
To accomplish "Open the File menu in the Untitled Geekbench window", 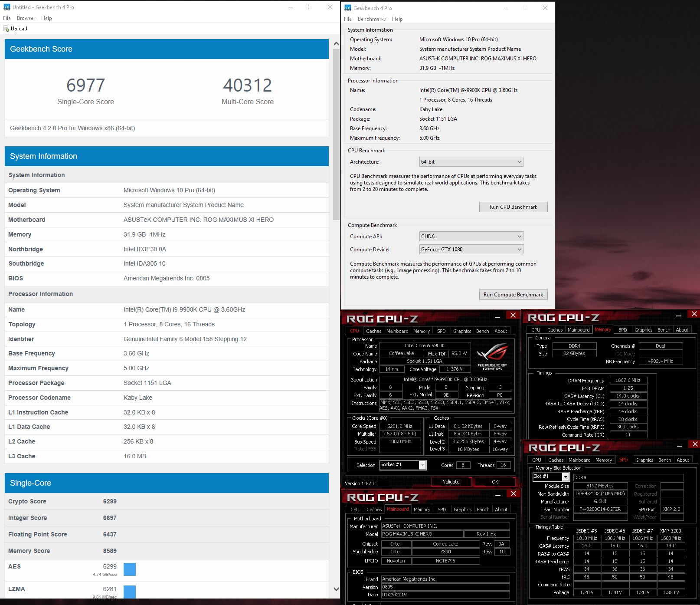I will pyautogui.click(x=7, y=18).
